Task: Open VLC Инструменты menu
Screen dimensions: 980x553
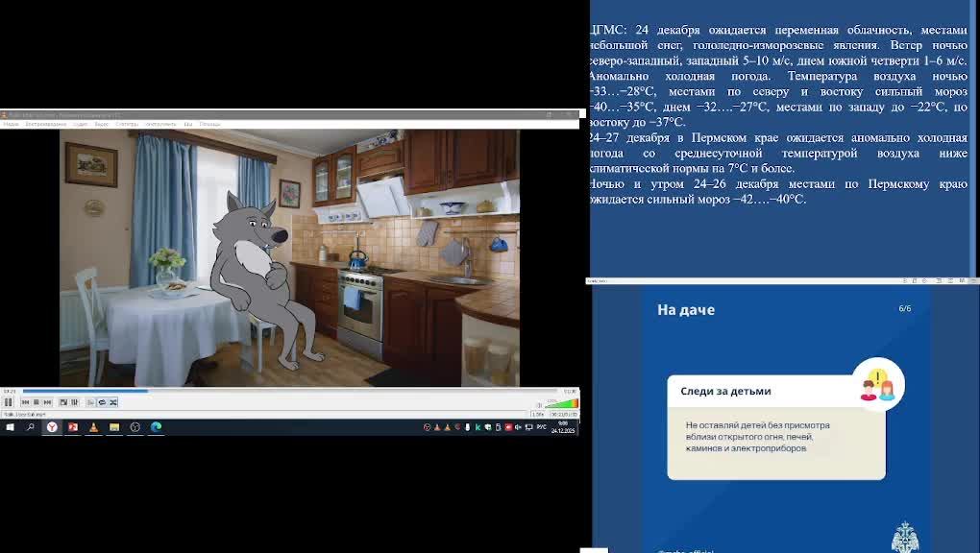Action: tap(160, 124)
